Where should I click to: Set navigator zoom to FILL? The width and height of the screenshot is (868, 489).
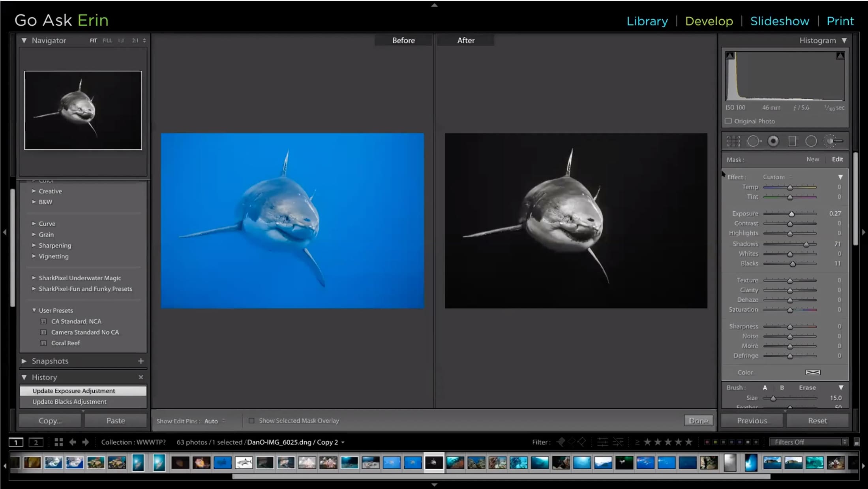point(107,40)
